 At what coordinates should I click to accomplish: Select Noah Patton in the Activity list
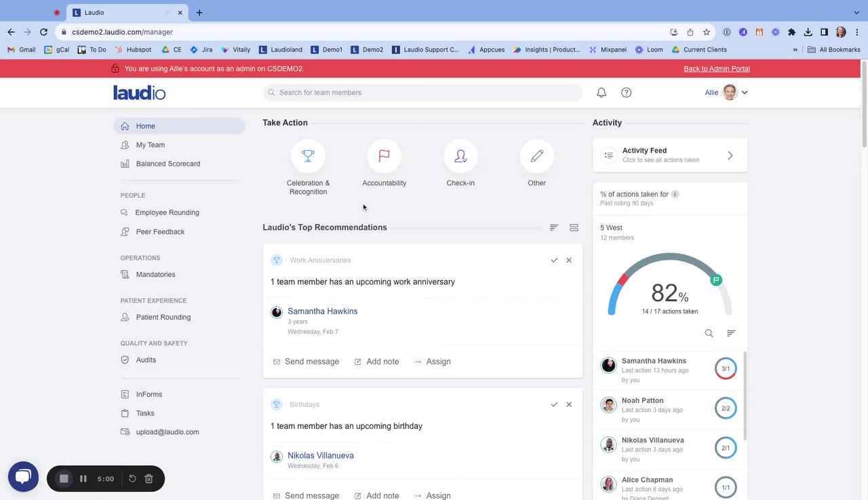click(643, 401)
